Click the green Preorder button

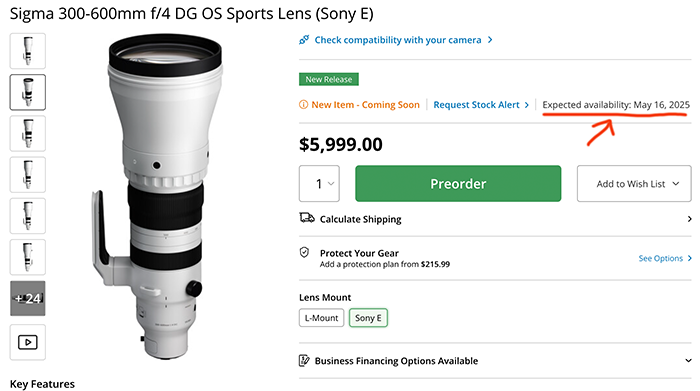point(458,183)
